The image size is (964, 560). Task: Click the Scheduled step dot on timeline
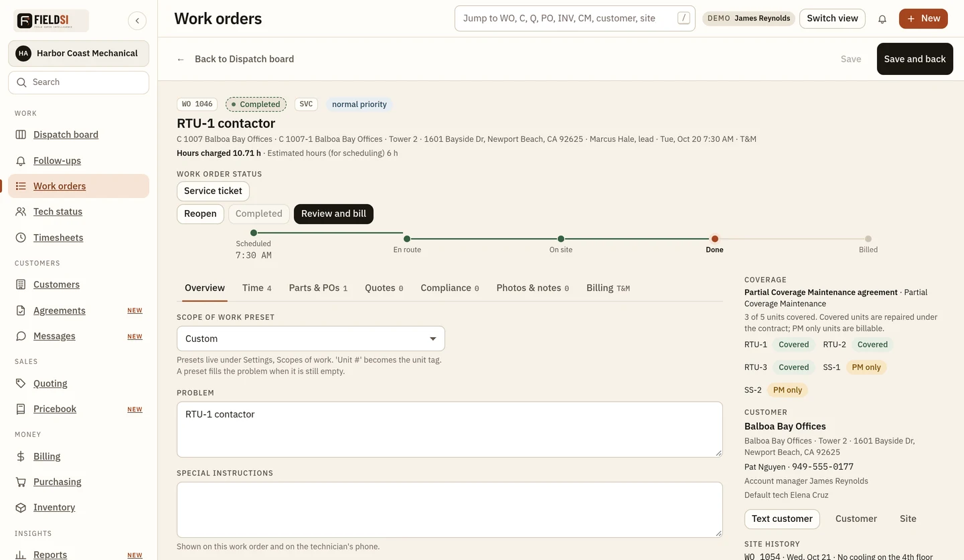click(x=254, y=233)
